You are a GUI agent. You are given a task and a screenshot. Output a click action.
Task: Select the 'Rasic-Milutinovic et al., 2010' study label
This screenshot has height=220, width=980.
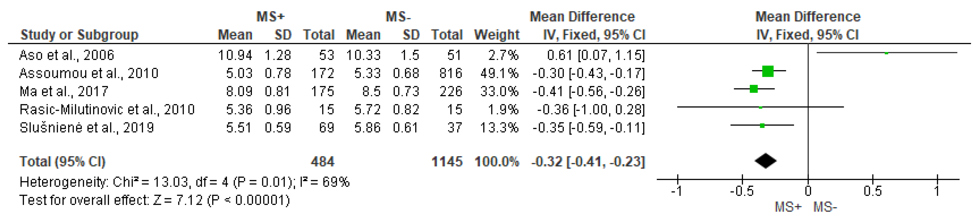click(x=107, y=110)
